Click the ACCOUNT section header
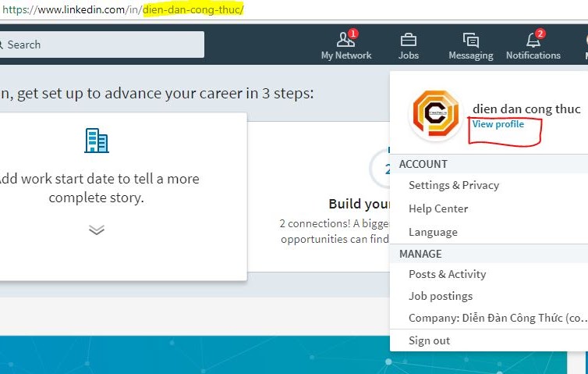Viewport: 588px width, 374px height. pos(423,164)
